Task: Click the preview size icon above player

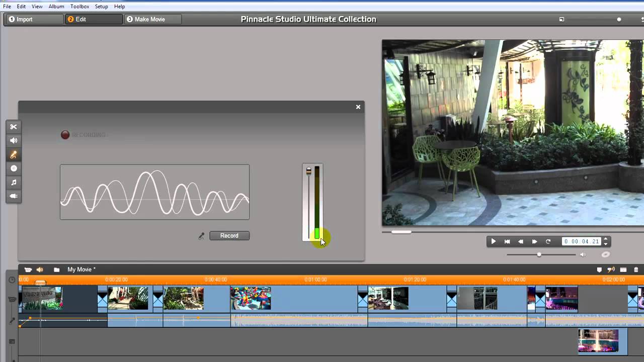Action: tap(562, 20)
